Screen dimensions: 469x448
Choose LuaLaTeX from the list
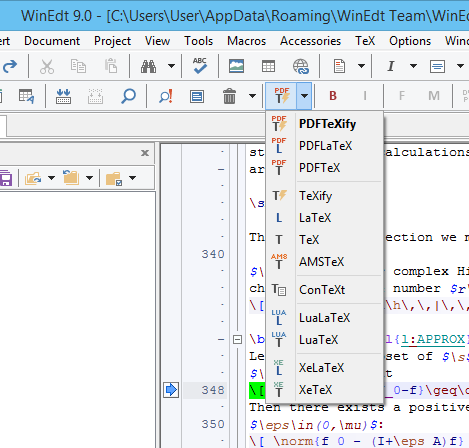click(324, 318)
